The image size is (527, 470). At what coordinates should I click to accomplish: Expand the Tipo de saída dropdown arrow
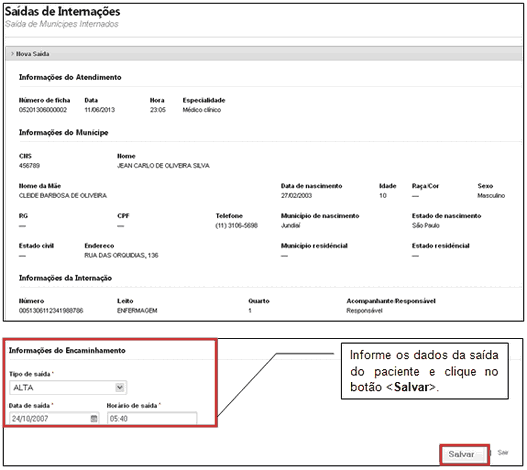point(120,387)
